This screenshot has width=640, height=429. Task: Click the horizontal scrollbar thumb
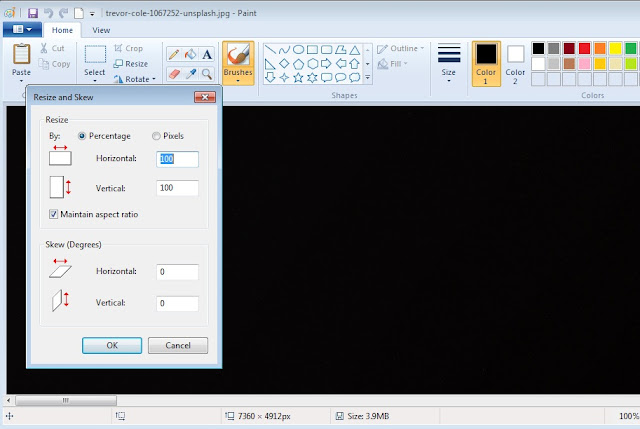pyautogui.click(x=66, y=400)
